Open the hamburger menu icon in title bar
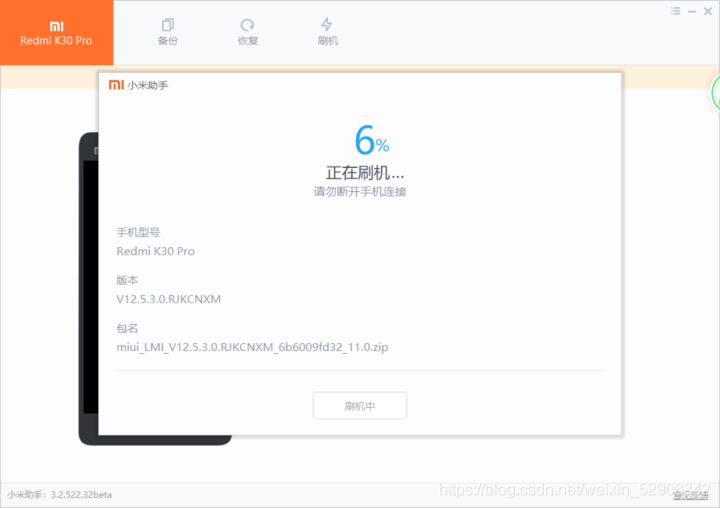This screenshot has height=508, width=720. pos(675,11)
